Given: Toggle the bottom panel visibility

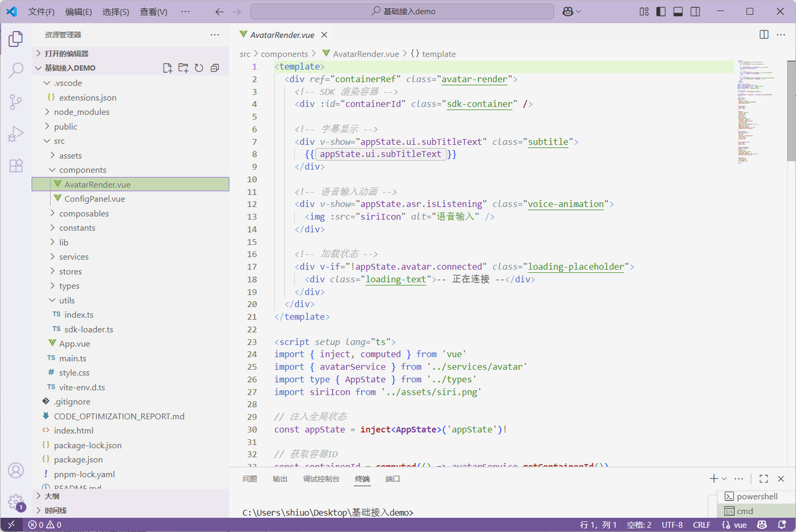Looking at the screenshot, I should 678,12.
